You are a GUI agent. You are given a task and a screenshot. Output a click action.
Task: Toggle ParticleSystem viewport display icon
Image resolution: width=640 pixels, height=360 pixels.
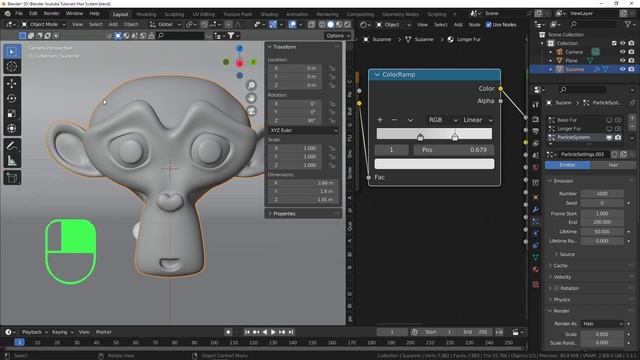pyautogui.click(x=609, y=138)
